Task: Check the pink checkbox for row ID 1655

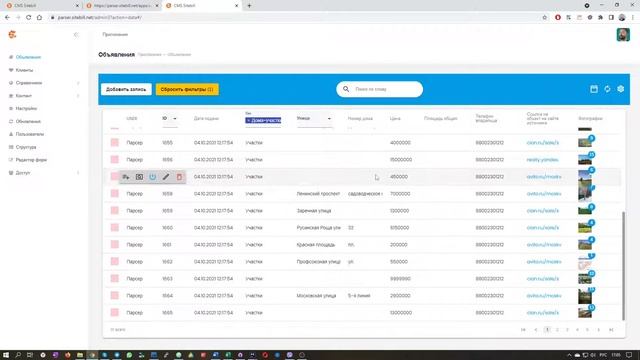Action: click(115, 142)
